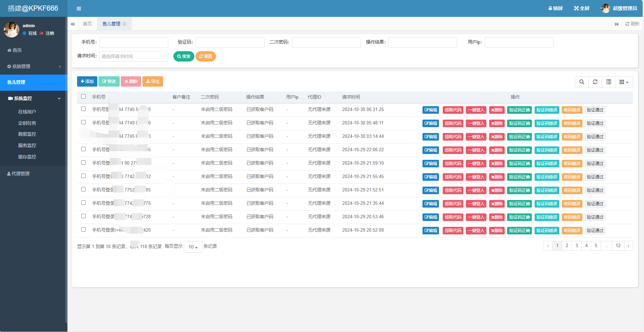The image size is (644, 332).
Task: Open the columns grid dropdown
Action: [x=624, y=82]
